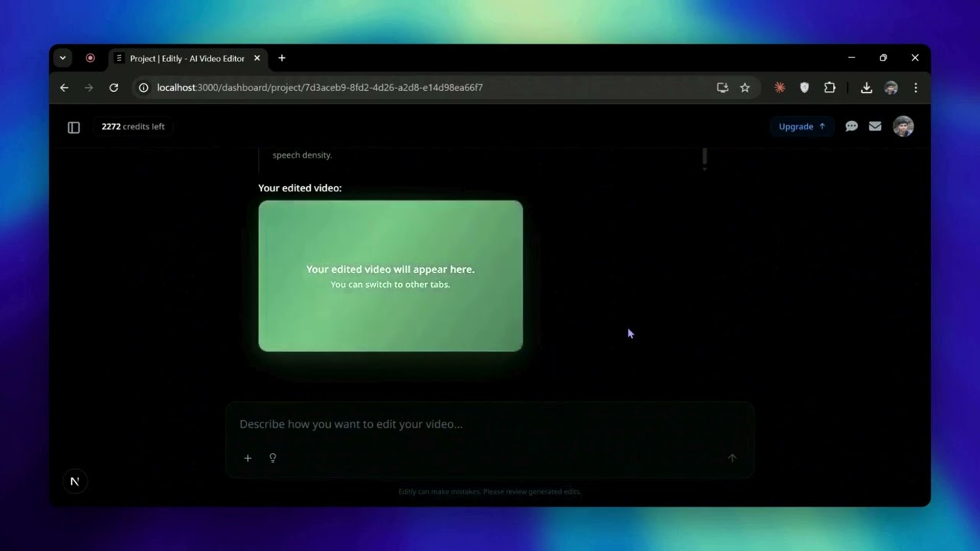Open the mail envelope icon
The image size is (980, 551).
[x=875, y=126]
